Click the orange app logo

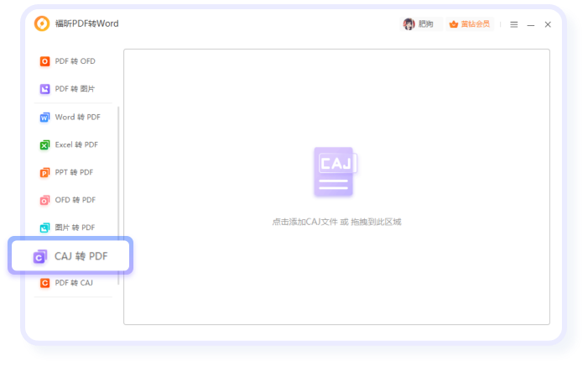(x=42, y=24)
